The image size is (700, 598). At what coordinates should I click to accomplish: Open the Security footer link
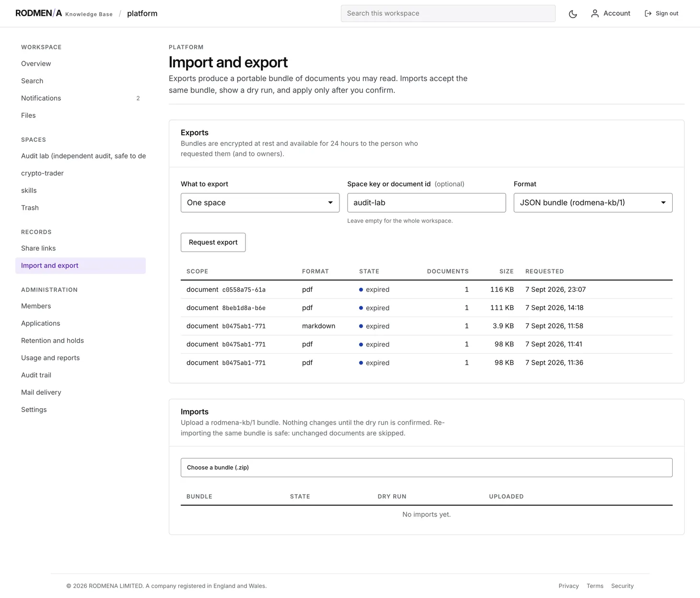point(622,586)
